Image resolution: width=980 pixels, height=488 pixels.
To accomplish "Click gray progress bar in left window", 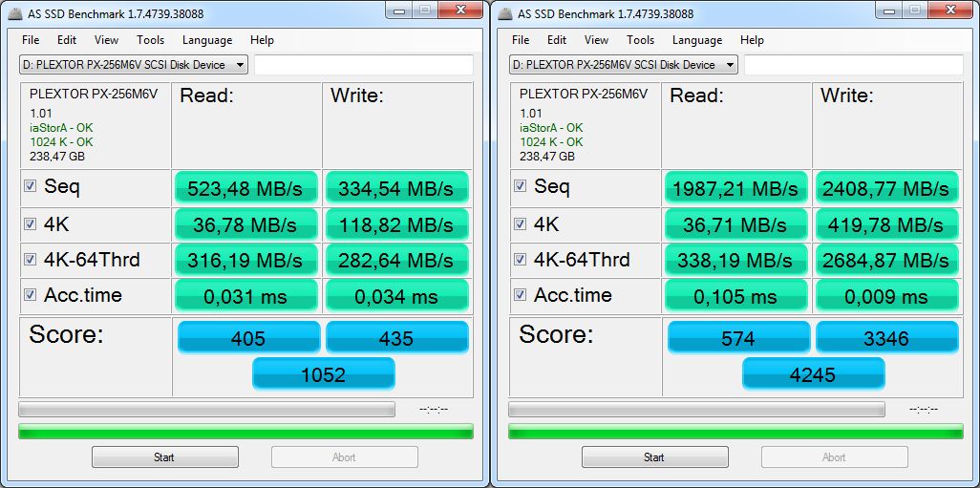I will click(207, 410).
